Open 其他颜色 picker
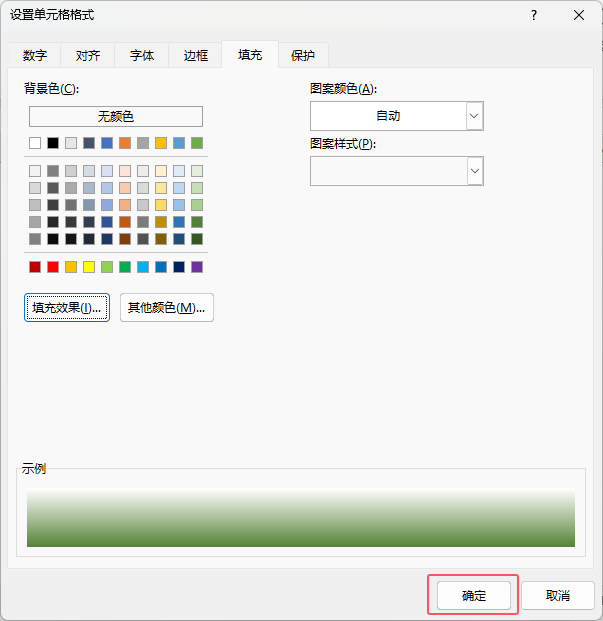The image size is (603, 621). [167, 307]
